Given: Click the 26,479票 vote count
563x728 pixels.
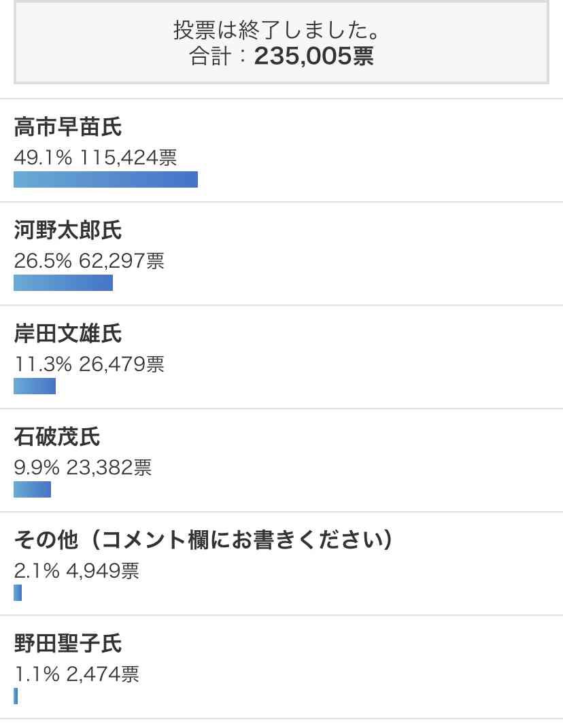Looking at the screenshot, I should pyautogui.click(x=122, y=364).
